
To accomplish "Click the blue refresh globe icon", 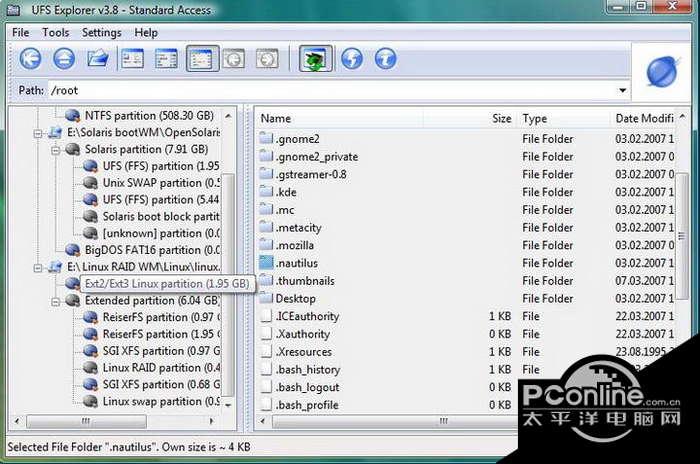I will 352,59.
